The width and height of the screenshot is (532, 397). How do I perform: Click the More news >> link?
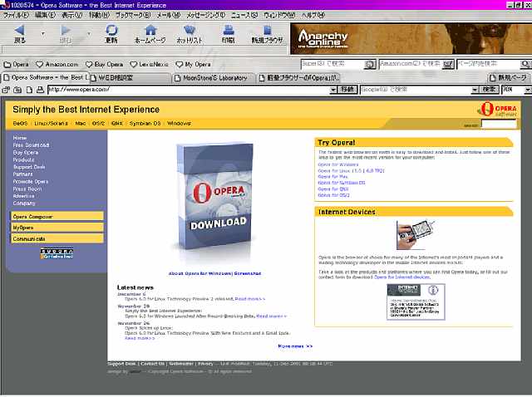click(x=295, y=346)
